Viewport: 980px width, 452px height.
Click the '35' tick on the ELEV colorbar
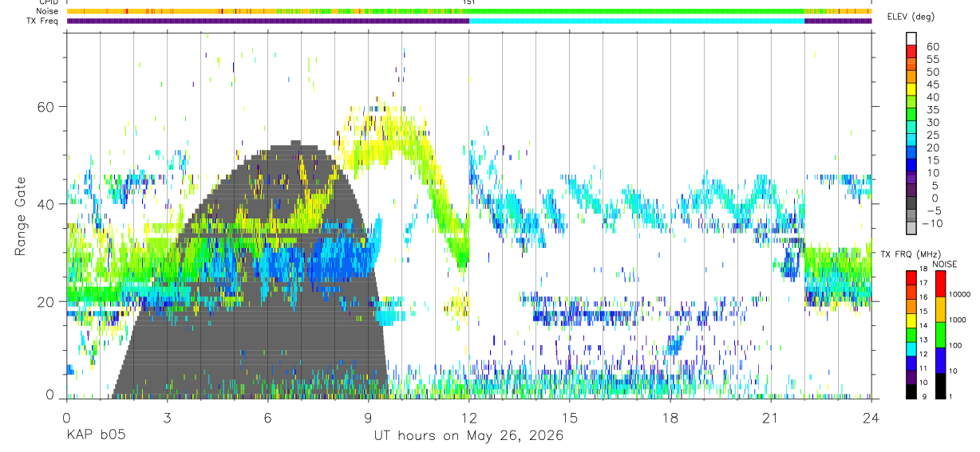click(x=931, y=109)
